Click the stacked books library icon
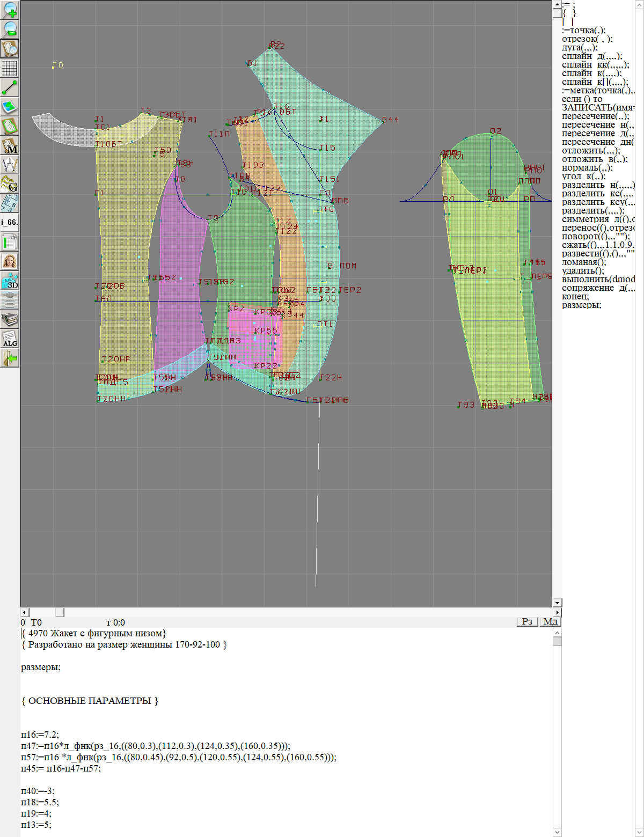The image size is (644, 837). click(10, 319)
